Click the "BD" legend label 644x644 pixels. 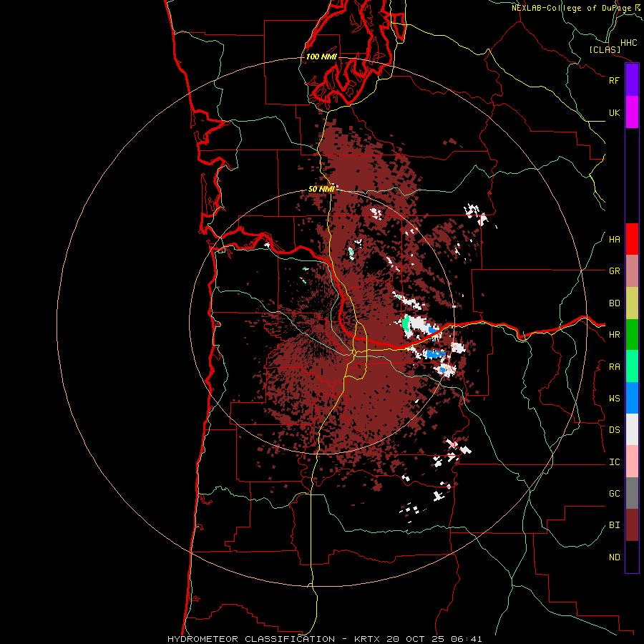click(x=614, y=303)
